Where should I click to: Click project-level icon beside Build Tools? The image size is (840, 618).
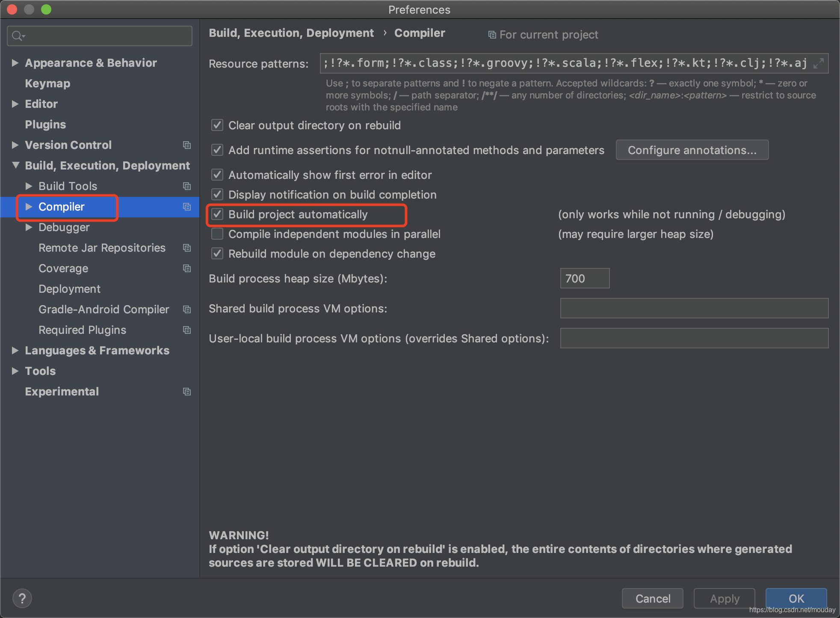point(187,186)
